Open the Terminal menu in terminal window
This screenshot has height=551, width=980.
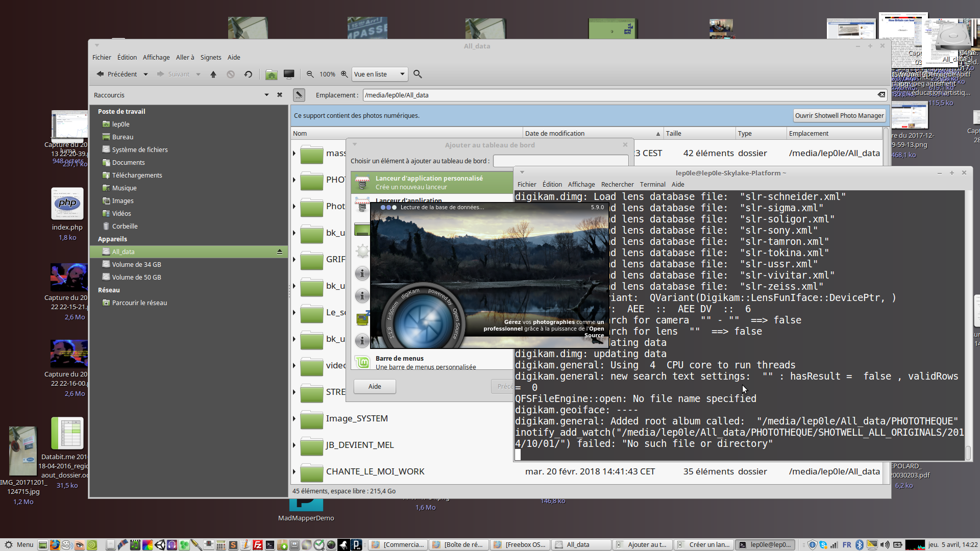click(x=652, y=185)
